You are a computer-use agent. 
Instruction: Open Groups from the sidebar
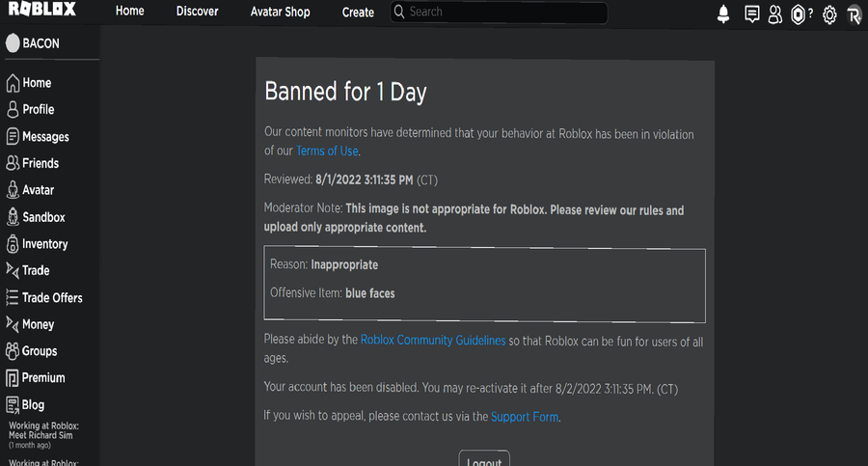40,351
